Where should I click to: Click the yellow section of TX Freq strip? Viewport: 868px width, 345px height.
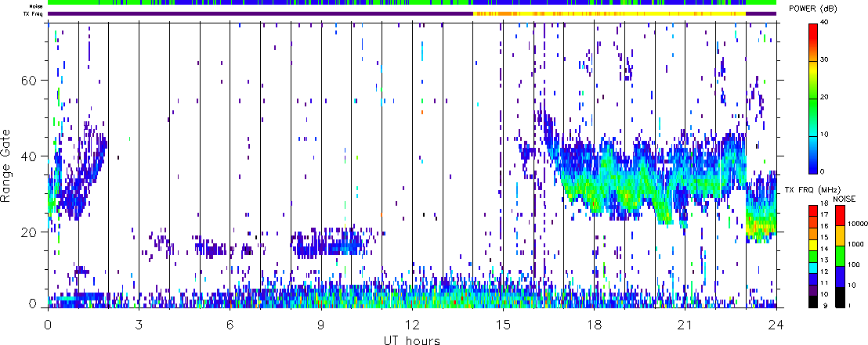[x=609, y=13]
